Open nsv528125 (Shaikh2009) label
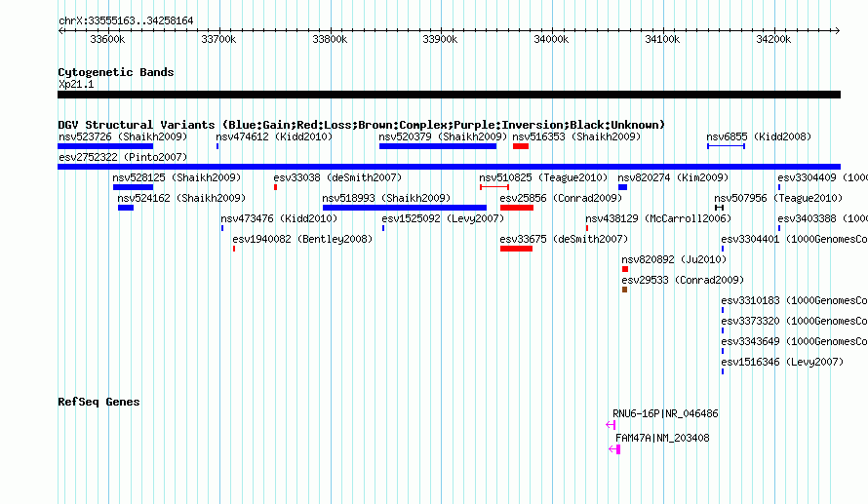868x504 pixels. pyautogui.click(x=177, y=177)
